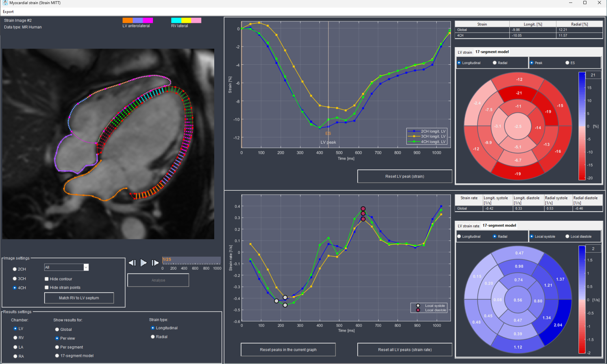Image resolution: width=607 pixels, height=364 pixels.
Task: Select ES option in LV strain panel
Action: click(567, 63)
